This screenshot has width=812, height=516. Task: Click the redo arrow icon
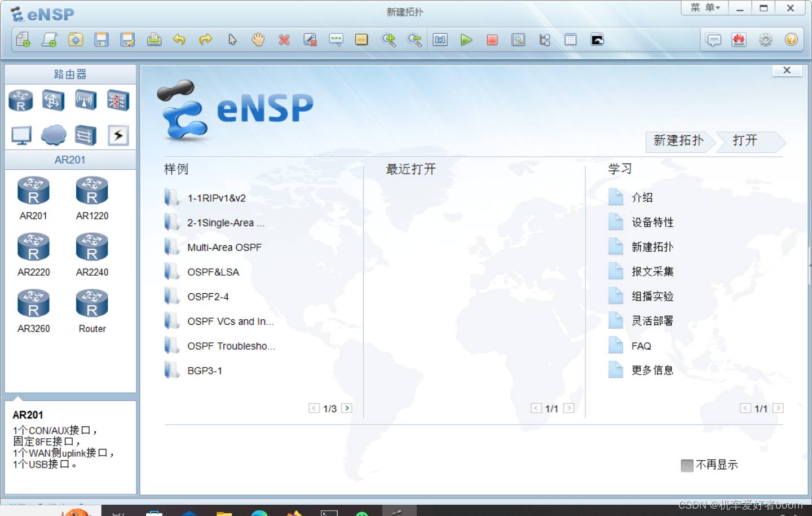(206, 39)
